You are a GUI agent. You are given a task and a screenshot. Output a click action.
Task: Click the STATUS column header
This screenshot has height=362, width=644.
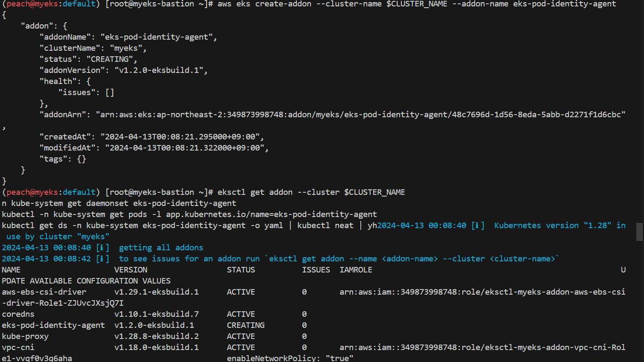[x=241, y=270]
